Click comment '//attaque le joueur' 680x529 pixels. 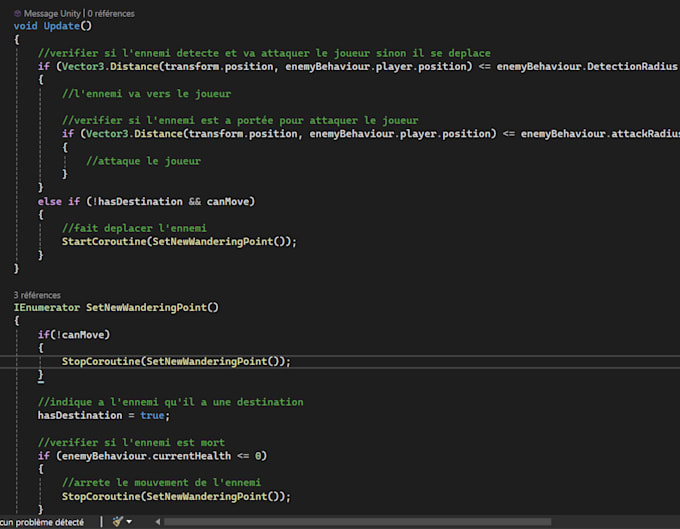click(143, 161)
